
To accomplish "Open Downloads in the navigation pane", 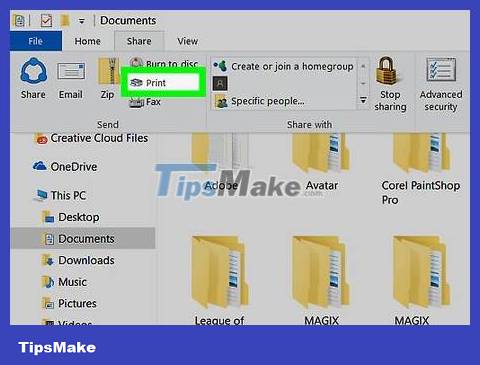I will pyautogui.click(x=78, y=260).
